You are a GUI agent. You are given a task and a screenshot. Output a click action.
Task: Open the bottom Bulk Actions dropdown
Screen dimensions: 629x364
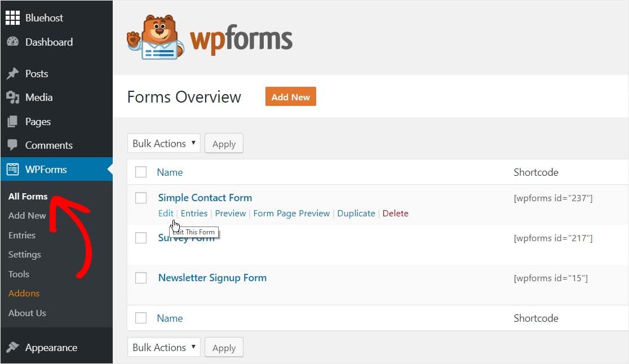tap(163, 347)
